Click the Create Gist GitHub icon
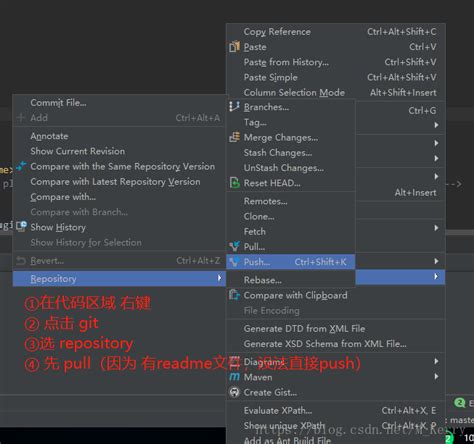474x444 pixels. click(x=234, y=392)
